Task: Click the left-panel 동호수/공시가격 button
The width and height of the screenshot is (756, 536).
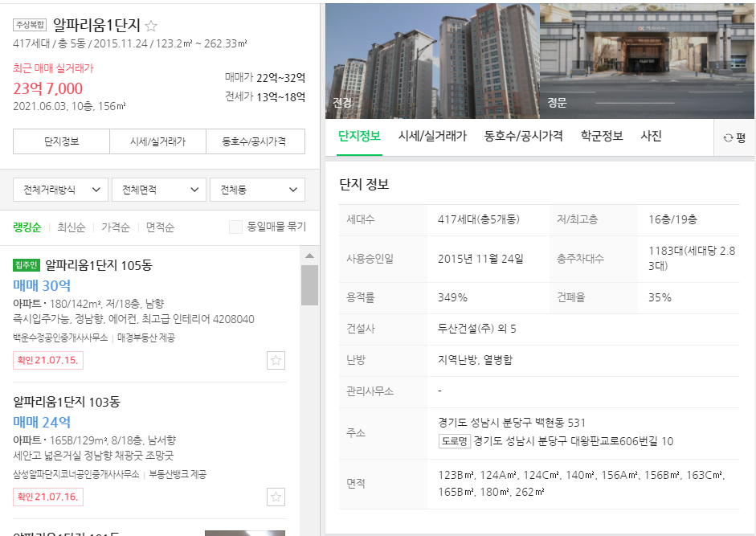Action: (255, 141)
